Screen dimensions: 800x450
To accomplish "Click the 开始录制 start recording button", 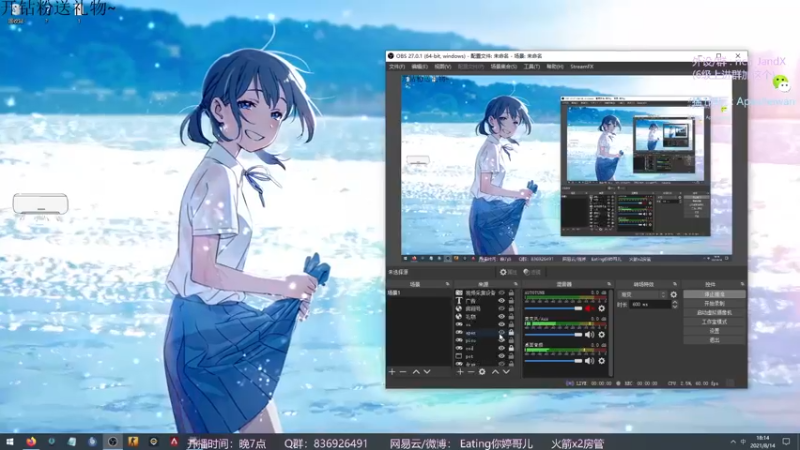I will click(x=714, y=304).
